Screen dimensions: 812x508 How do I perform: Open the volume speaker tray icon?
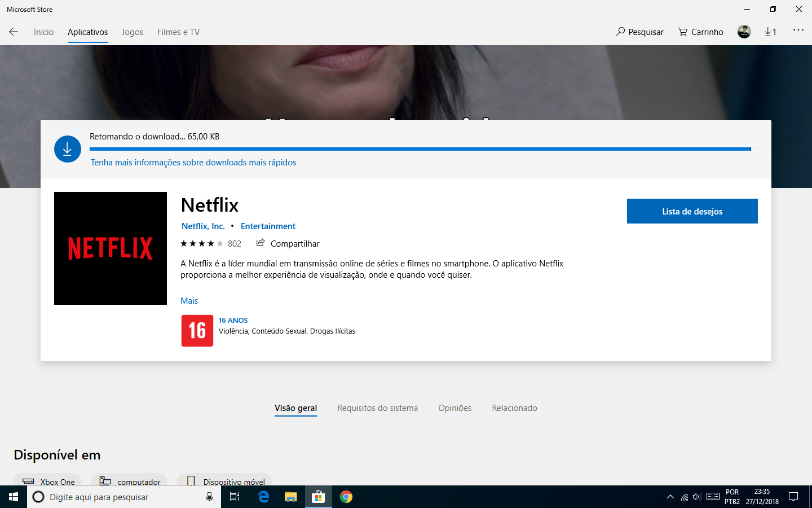tap(697, 497)
